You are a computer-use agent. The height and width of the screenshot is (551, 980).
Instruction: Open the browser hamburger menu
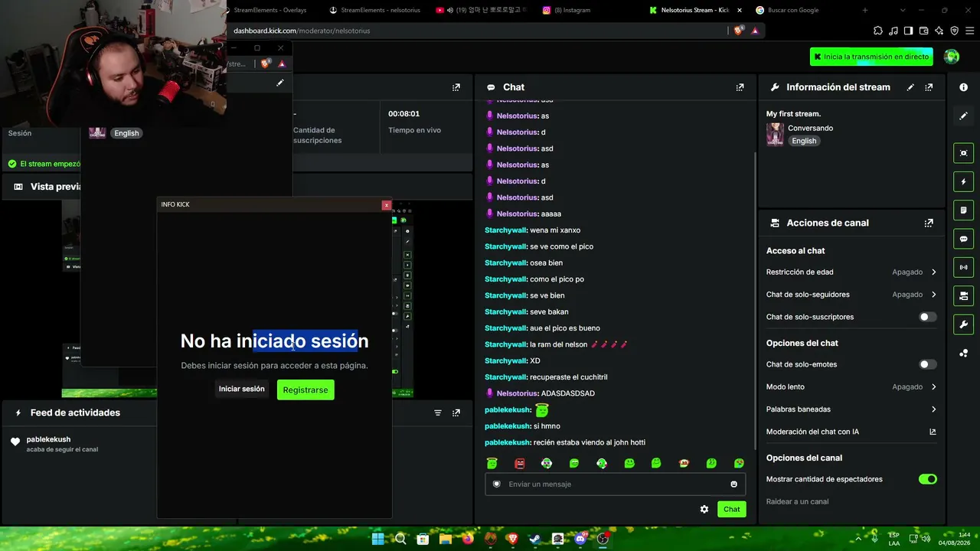[969, 31]
